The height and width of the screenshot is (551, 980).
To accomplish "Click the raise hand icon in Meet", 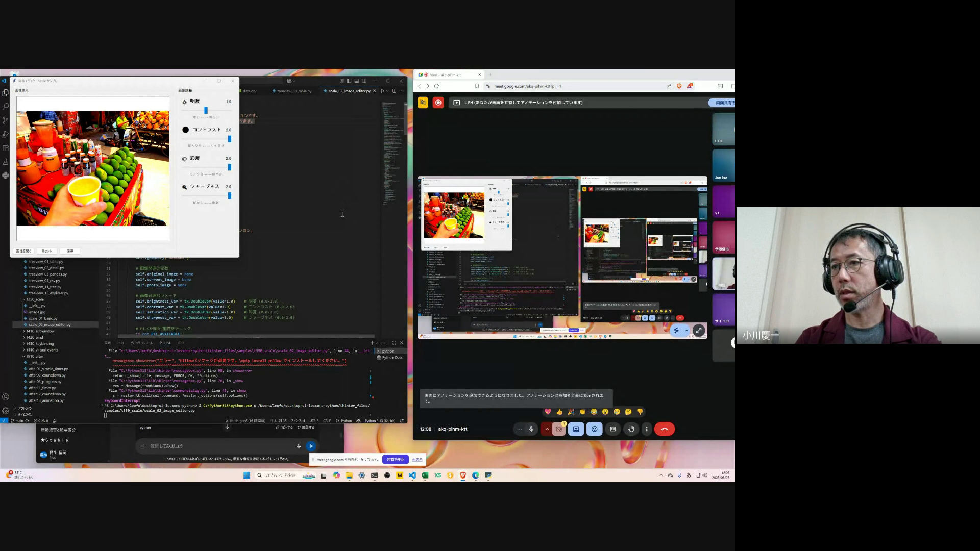I will click(x=631, y=429).
